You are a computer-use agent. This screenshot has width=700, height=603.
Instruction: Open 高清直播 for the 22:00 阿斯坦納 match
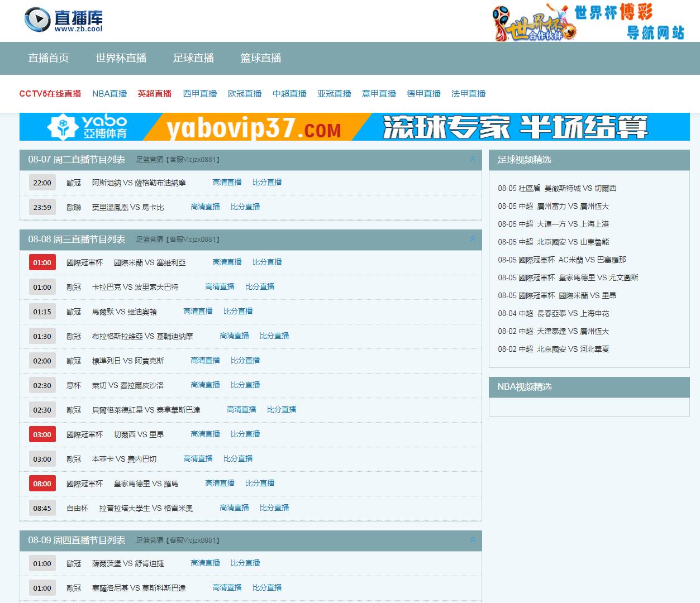[227, 183]
